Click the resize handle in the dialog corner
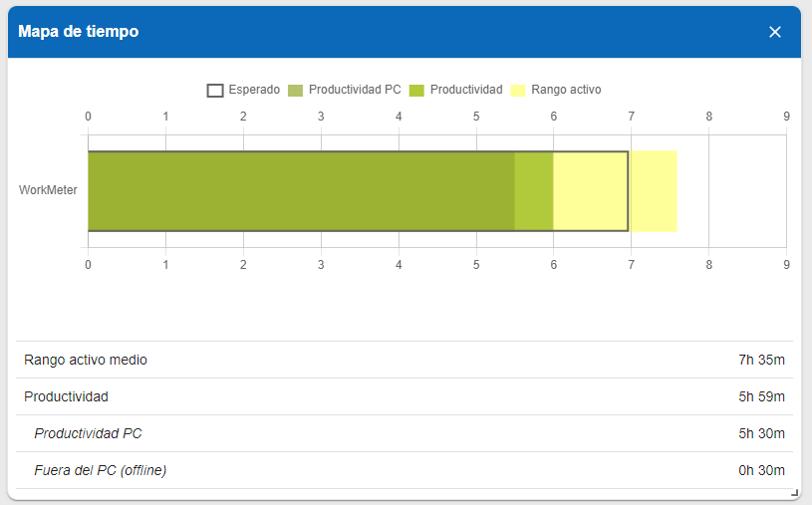Viewport: 812px width, 505px height. pyautogui.click(x=794, y=492)
